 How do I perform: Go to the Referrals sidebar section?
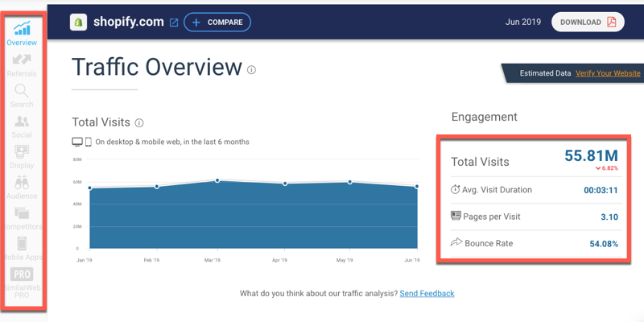coord(22,66)
